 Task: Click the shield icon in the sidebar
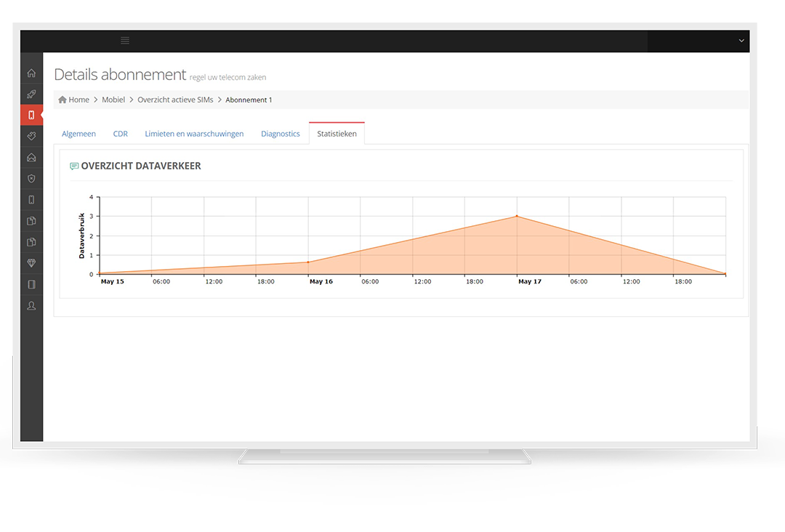pos(31,178)
